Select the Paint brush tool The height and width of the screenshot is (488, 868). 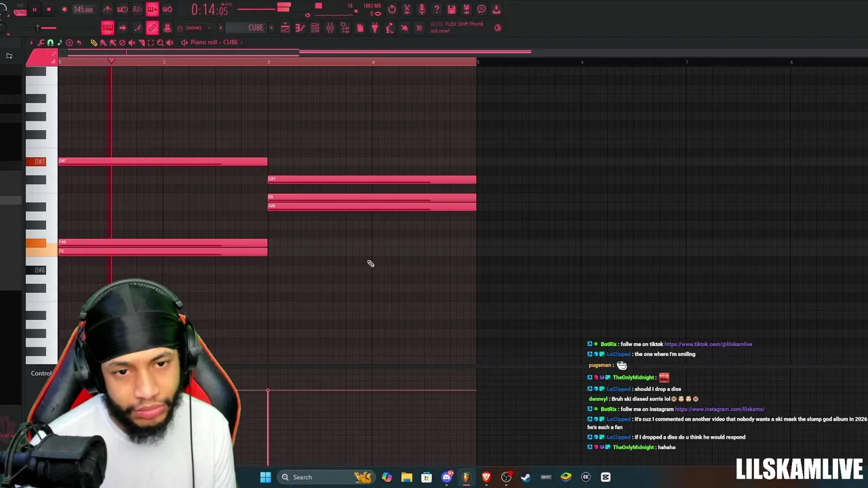[x=103, y=42]
